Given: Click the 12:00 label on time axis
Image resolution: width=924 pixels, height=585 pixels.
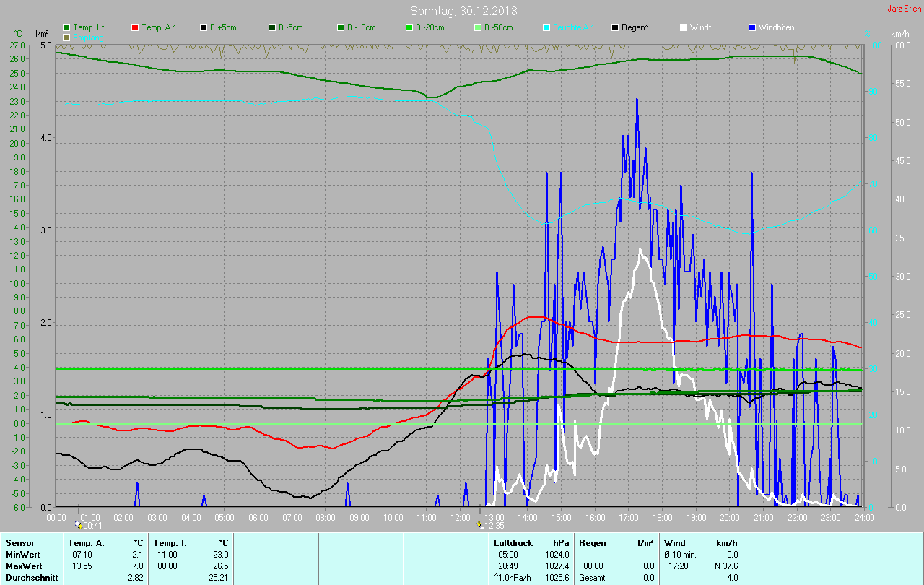Looking at the screenshot, I should pos(460,518).
